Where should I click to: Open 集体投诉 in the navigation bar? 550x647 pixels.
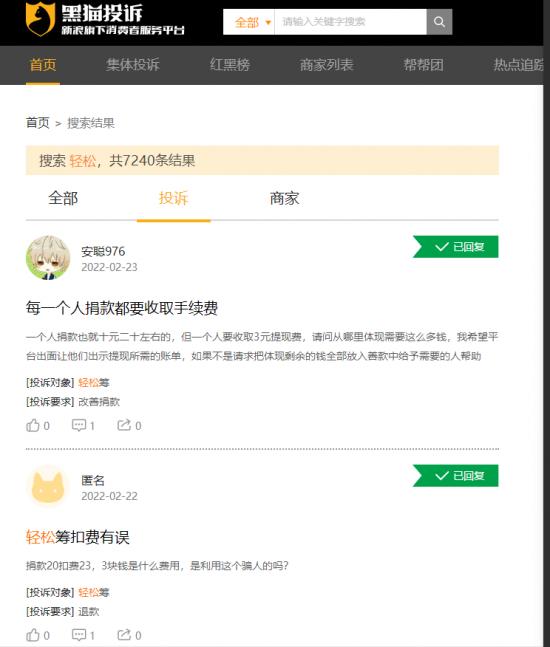tap(132, 65)
